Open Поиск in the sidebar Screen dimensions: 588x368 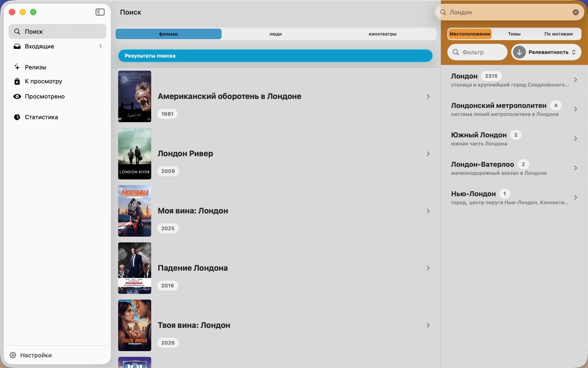(57, 31)
